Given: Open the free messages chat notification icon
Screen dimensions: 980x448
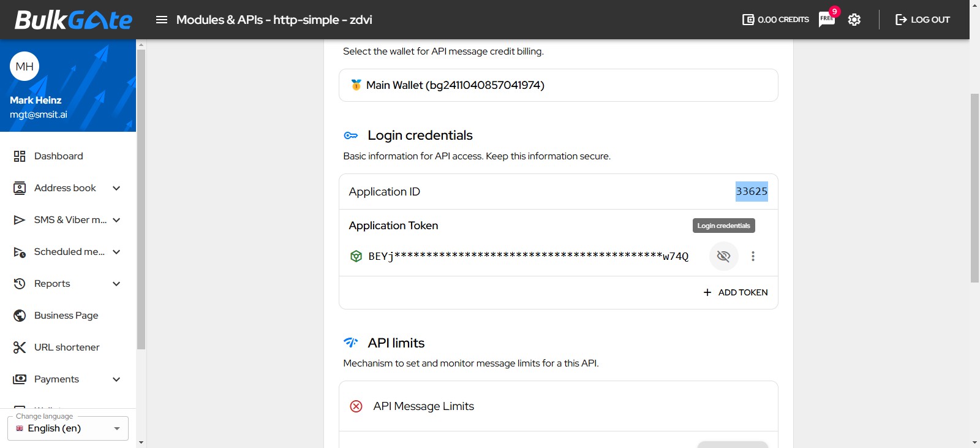Looking at the screenshot, I should tap(827, 19).
